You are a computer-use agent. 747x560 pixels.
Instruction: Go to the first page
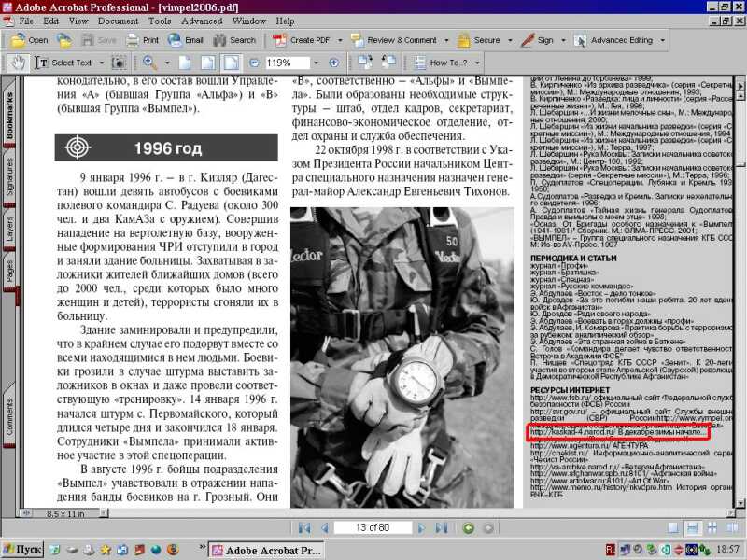303,528
